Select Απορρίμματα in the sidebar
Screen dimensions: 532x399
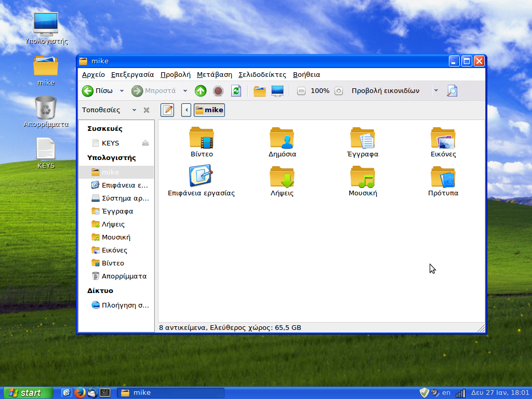pos(116,276)
